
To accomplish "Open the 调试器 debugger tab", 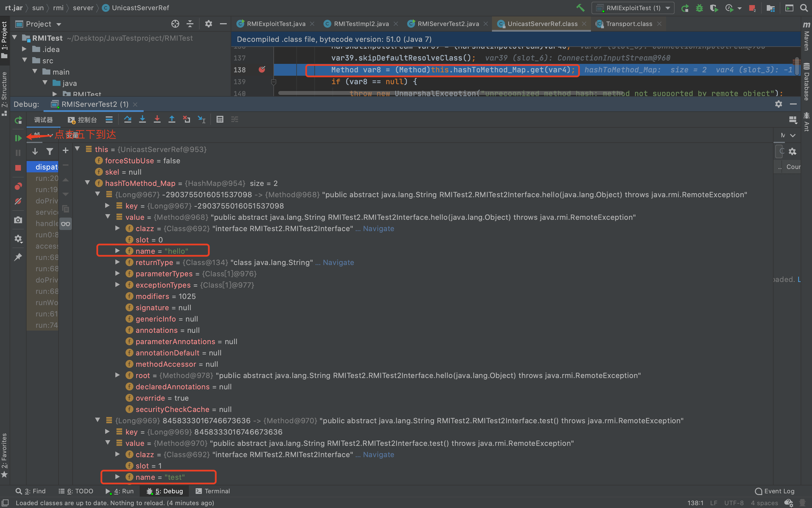I will click(43, 120).
